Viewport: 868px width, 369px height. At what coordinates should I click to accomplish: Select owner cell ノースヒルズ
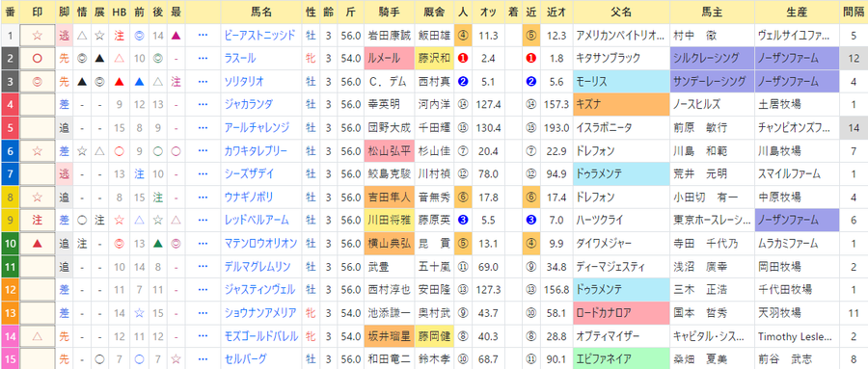712,105
